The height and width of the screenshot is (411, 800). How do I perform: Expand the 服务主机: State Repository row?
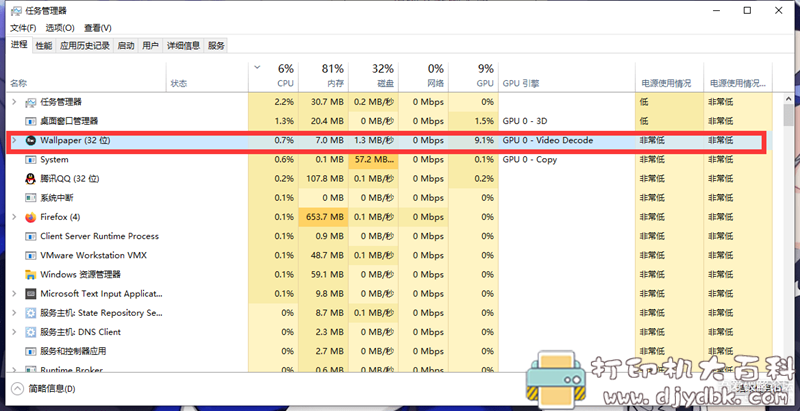point(14,313)
